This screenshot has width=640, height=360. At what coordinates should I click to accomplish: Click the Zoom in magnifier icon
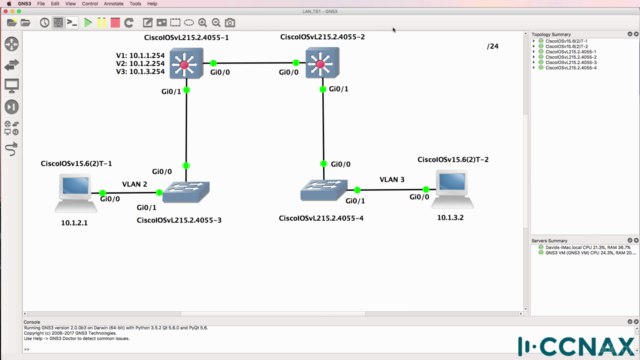(x=202, y=22)
